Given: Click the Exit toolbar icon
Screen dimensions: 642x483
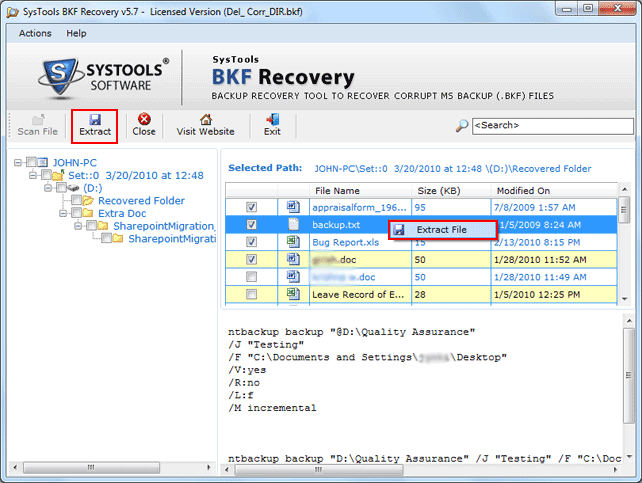Looking at the screenshot, I should (x=272, y=119).
